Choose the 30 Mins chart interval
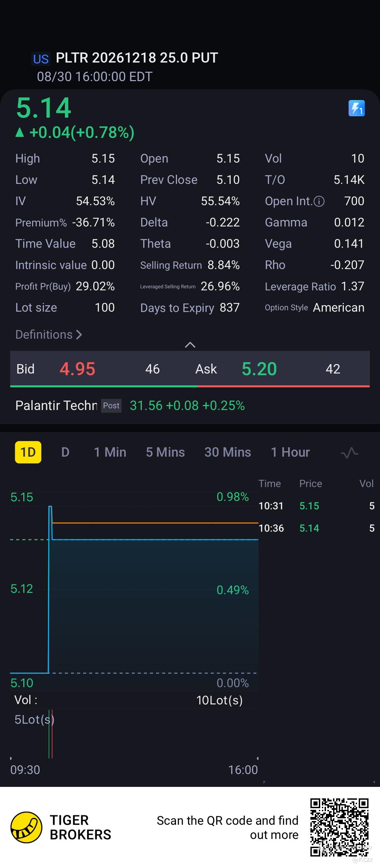 (x=228, y=452)
